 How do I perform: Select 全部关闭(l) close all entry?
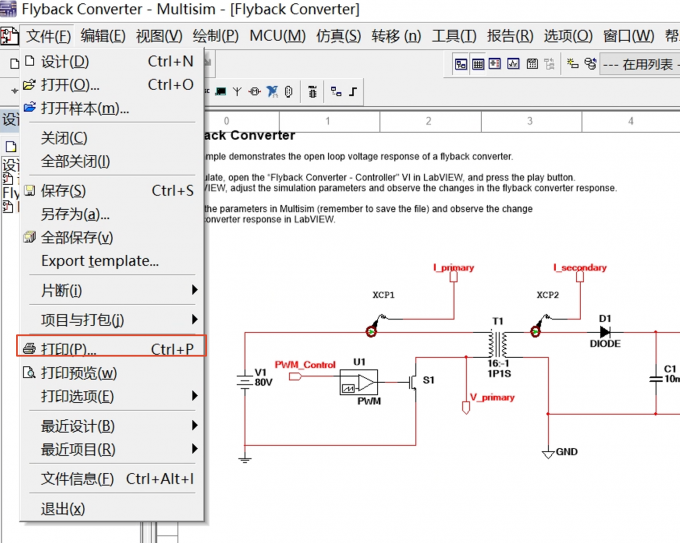111,161
